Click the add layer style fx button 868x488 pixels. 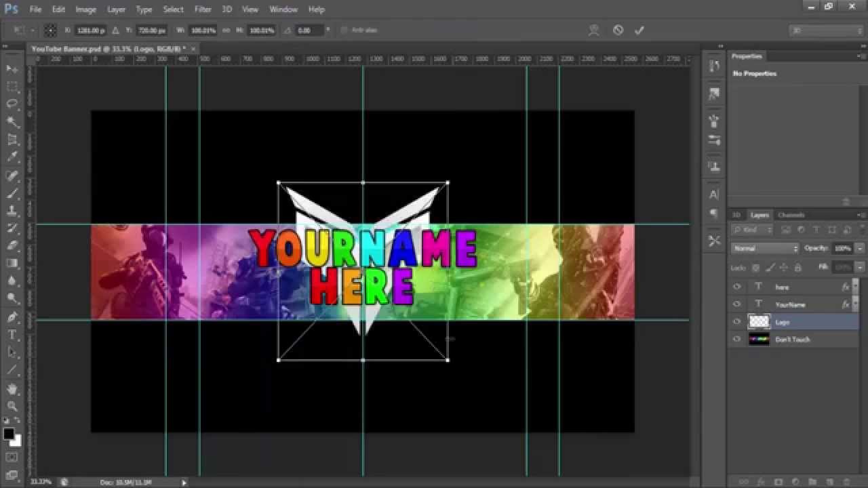click(x=760, y=482)
